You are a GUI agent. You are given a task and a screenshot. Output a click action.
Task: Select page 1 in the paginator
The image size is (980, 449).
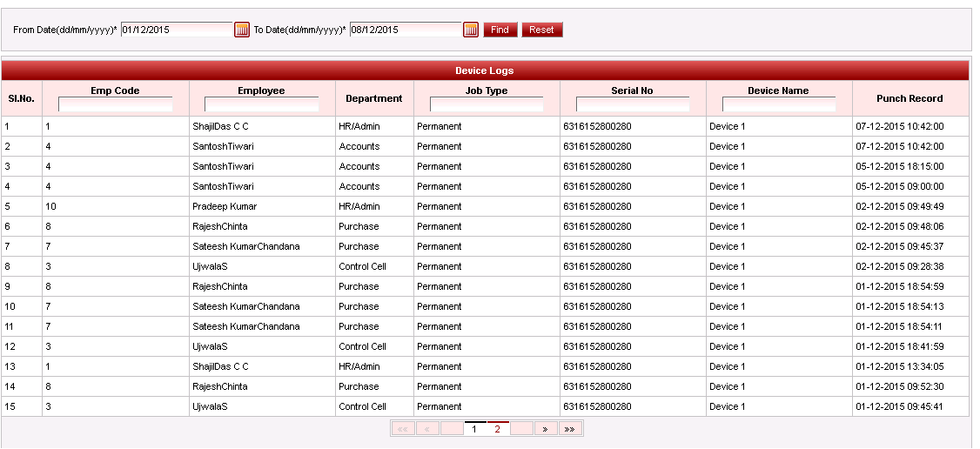(474, 429)
